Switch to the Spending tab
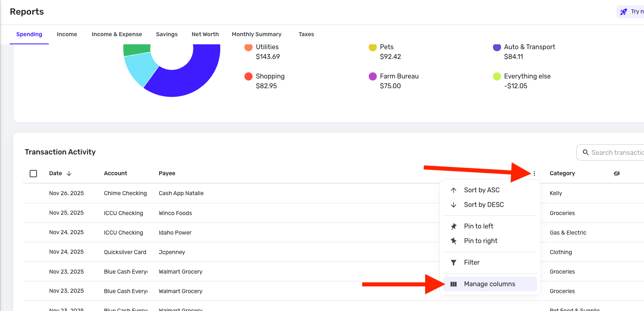Viewport: 644px width, 311px height. point(29,34)
